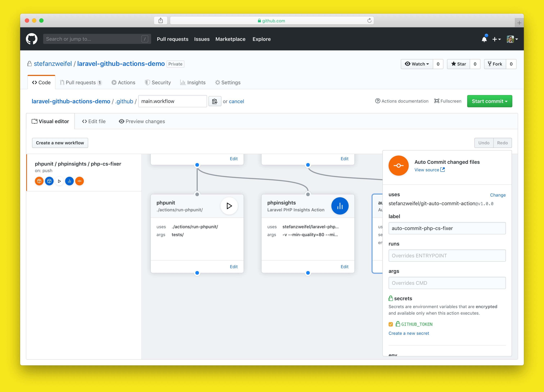Open notifications via the bell icon
The width and height of the screenshot is (544, 392).
click(x=484, y=39)
